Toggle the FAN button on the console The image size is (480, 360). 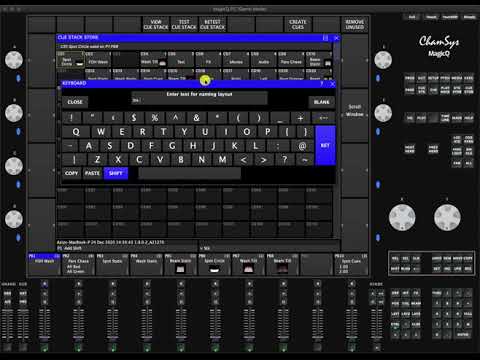[457, 163]
